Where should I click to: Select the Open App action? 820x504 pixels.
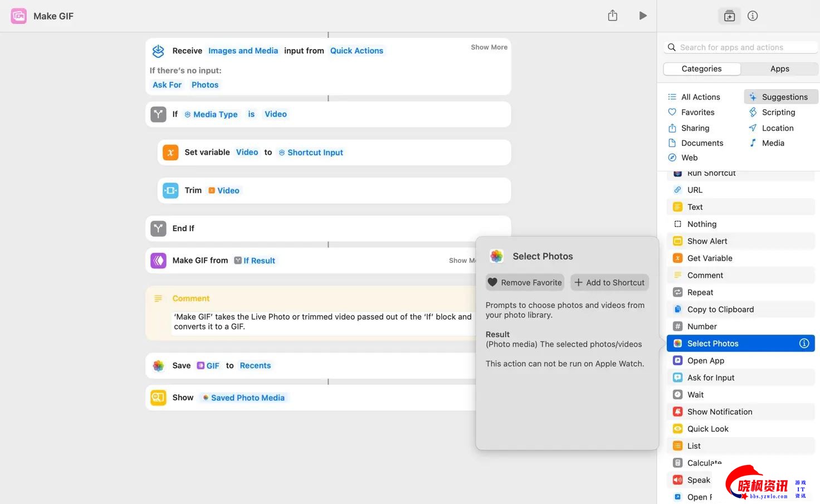(740, 361)
